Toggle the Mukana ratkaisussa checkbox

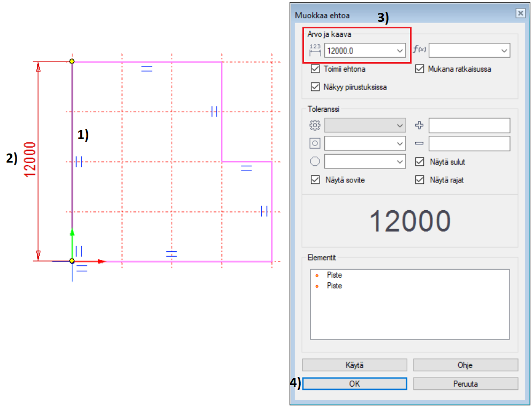420,69
